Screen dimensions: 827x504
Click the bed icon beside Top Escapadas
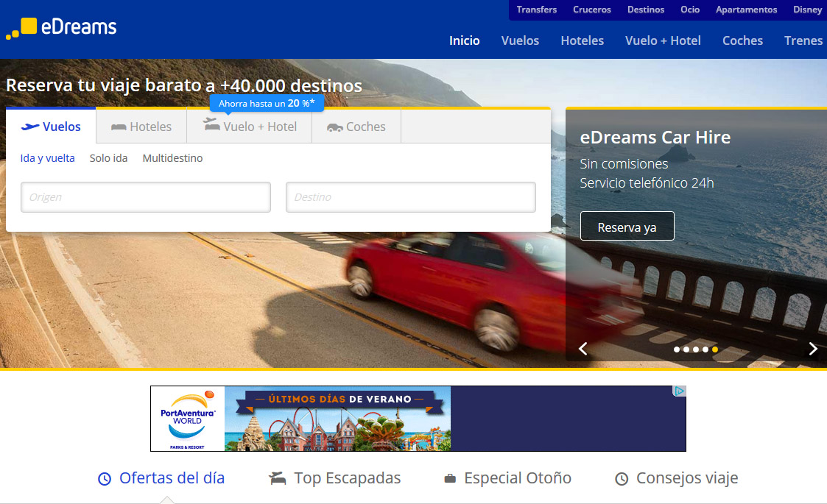click(277, 479)
